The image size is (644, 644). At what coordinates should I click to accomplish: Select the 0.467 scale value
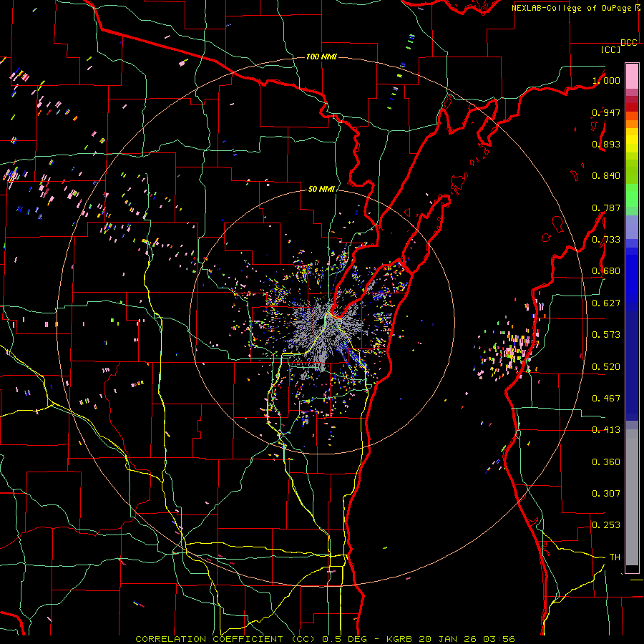pos(606,399)
